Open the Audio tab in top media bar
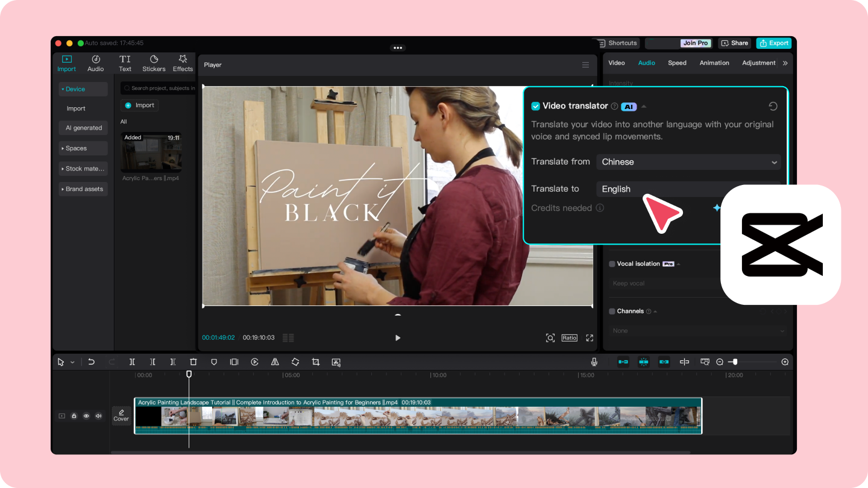868x488 pixels. [96, 63]
